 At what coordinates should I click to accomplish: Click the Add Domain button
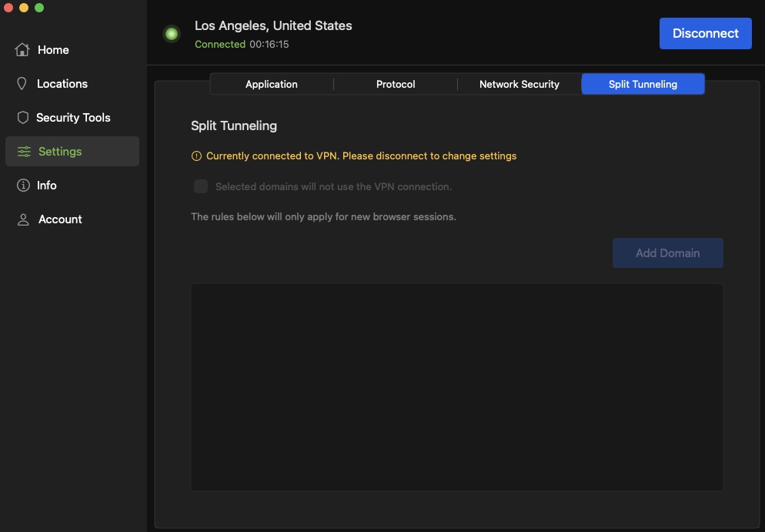coord(667,253)
